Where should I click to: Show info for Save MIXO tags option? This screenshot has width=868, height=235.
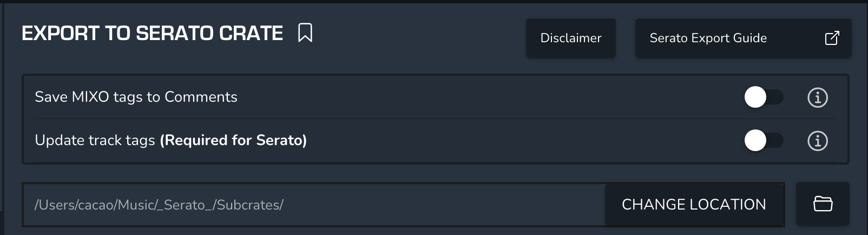tap(817, 97)
